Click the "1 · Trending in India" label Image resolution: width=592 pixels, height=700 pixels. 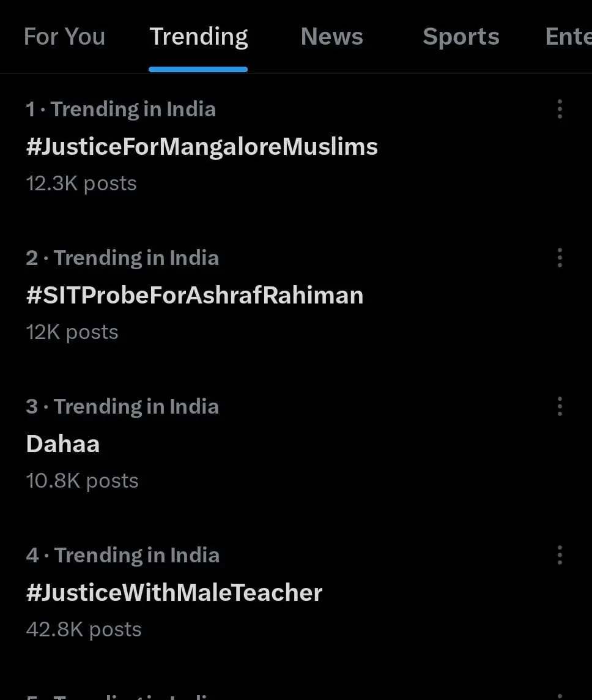point(121,110)
